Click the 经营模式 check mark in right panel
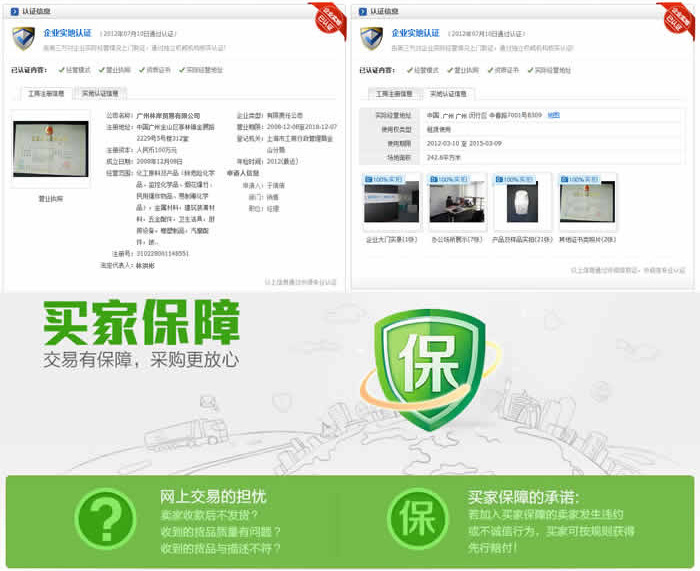Image resolution: width=700 pixels, height=571 pixels. 410,70
